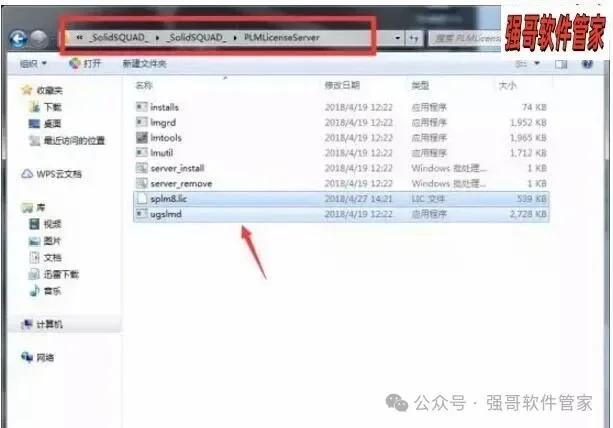
Task: Open 桌面 desktop in sidebar
Action: [x=45, y=124]
